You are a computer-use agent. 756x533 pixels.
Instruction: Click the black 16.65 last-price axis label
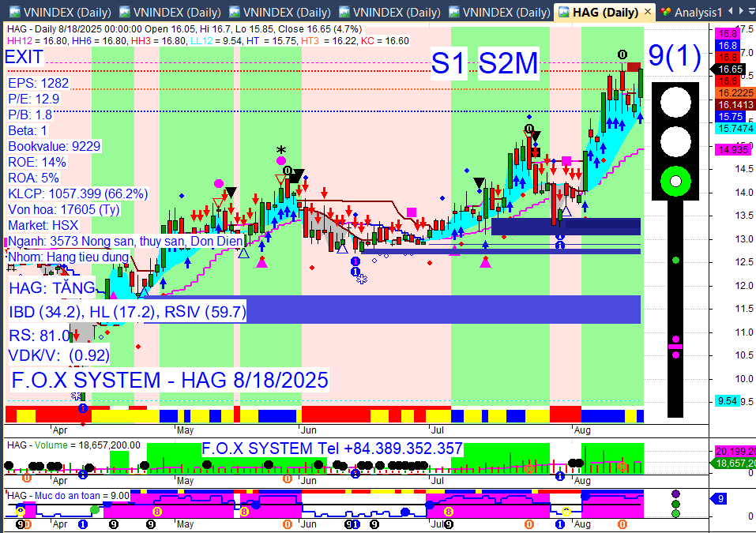pos(731,69)
